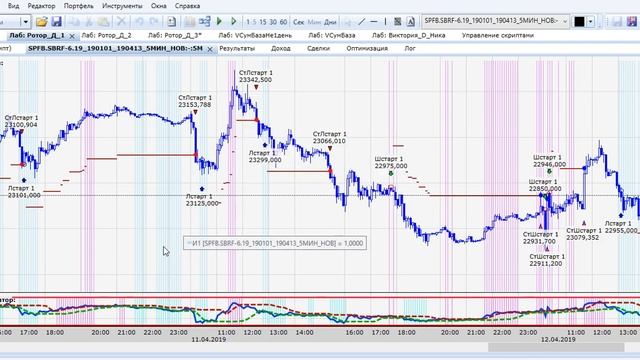Click the greyed delete X toolbar icon
Image resolution: width=640 pixels, height=360 pixels.
click(121, 22)
